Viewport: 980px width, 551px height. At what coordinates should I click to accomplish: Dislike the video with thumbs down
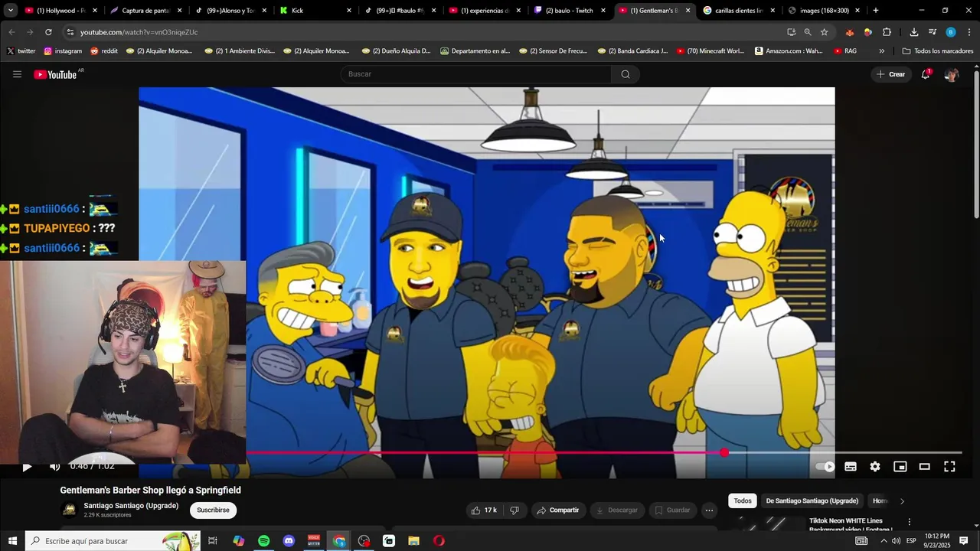514,510
